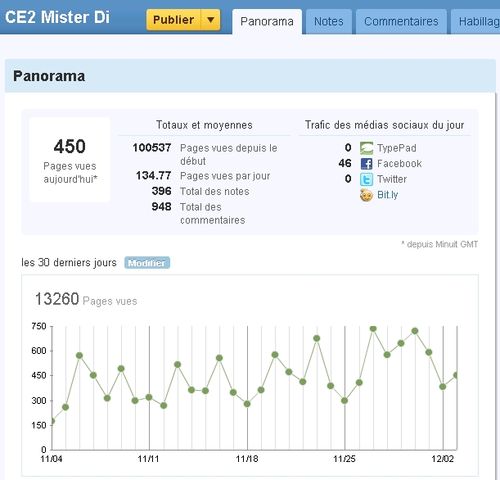Select the last chart point after 12/02
Viewport: 500px width, 480px height.
[456, 375]
